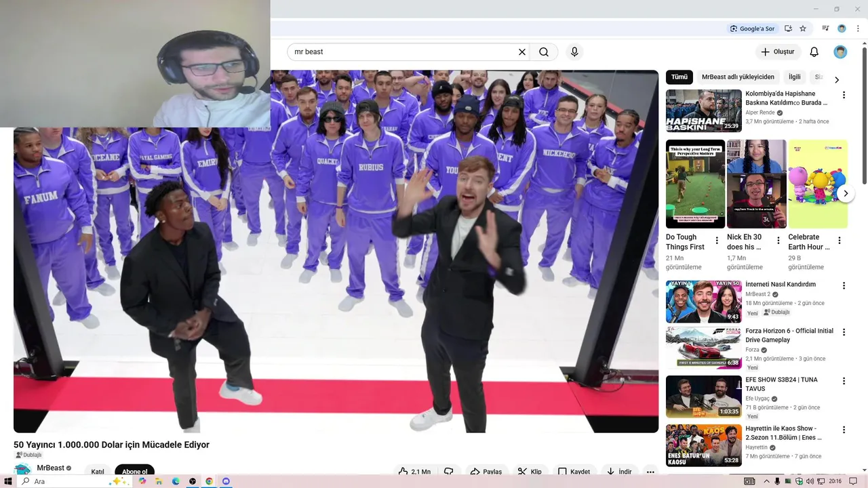The height and width of the screenshot is (488, 868).
Task: Open Do Tough Things First short
Action: (x=695, y=184)
